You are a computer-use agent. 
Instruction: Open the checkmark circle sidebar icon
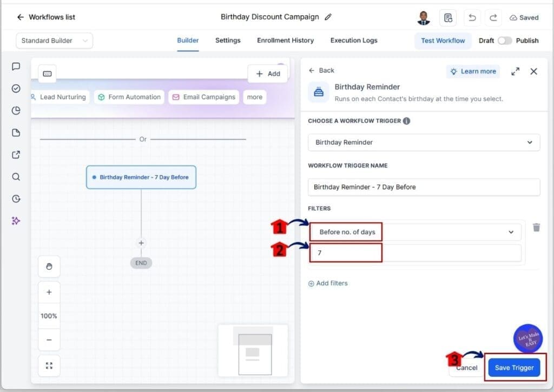click(x=16, y=88)
